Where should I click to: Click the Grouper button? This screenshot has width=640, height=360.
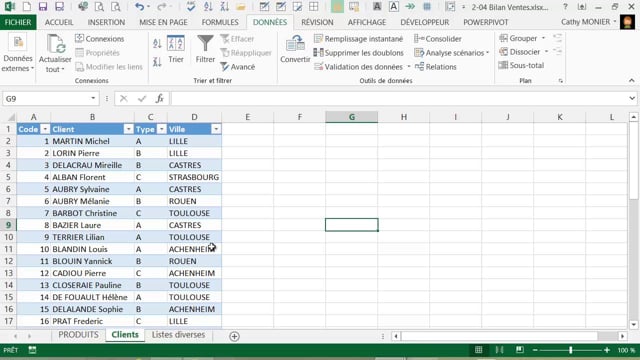tap(518, 38)
